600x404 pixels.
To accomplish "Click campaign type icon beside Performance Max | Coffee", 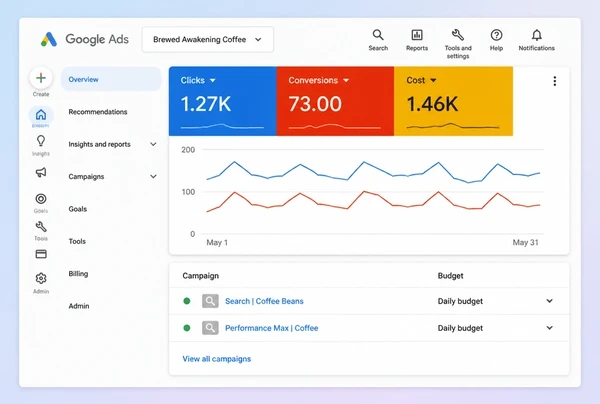I will click(x=210, y=328).
